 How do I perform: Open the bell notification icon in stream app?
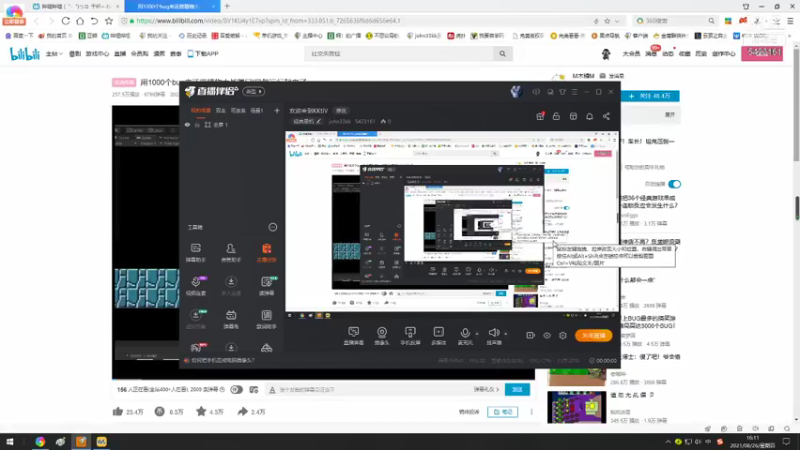click(x=589, y=116)
